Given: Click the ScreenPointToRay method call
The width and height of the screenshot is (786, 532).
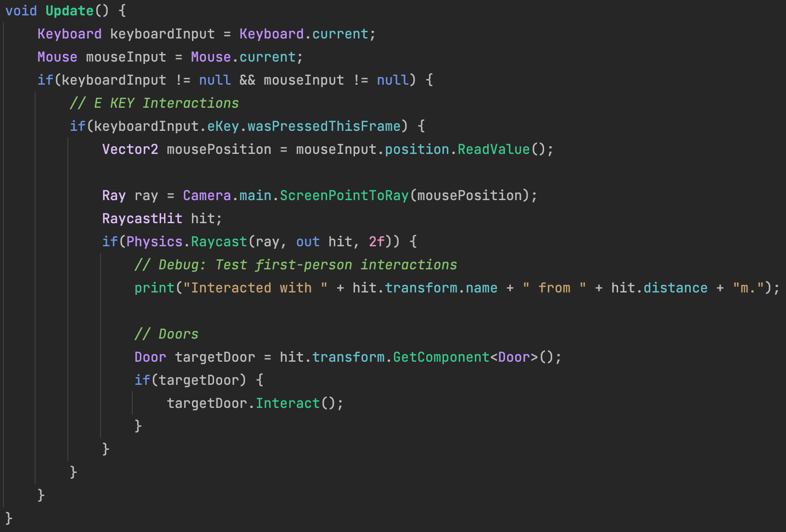Looking at the screenshot, I should 344,195.
